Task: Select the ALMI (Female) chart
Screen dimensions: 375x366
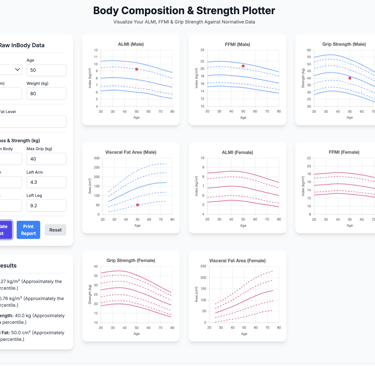Action: click(x=237, y=188)
